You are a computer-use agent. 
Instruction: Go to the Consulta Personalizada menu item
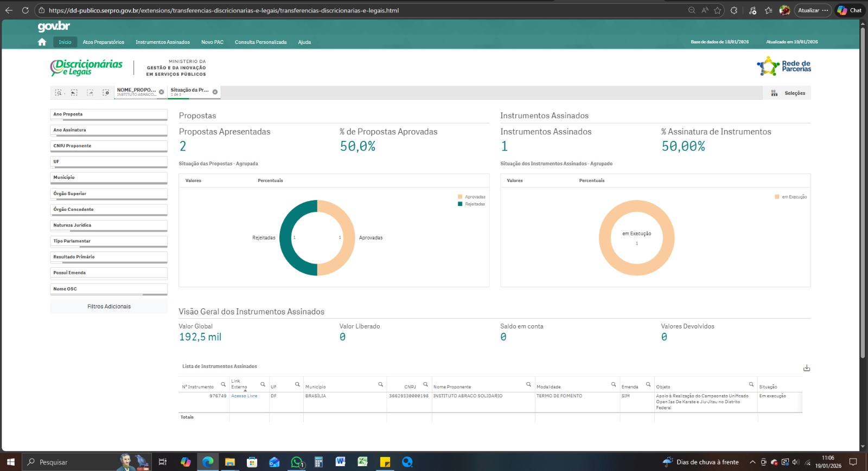pos(260,42)
